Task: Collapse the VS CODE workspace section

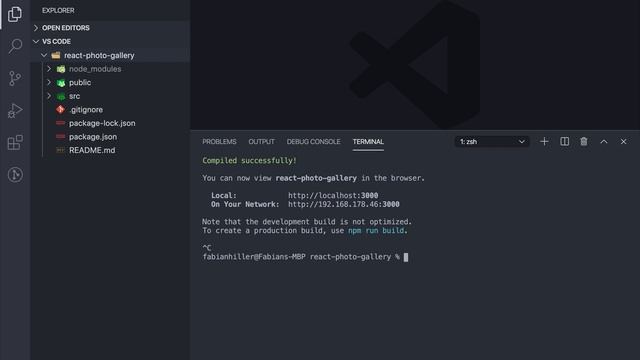Action: coord(36,41)
